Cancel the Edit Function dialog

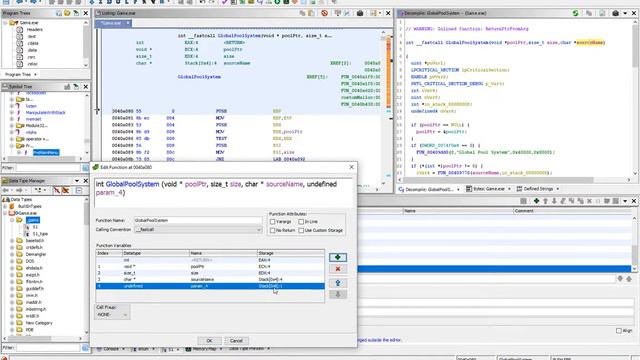point(236,340)
